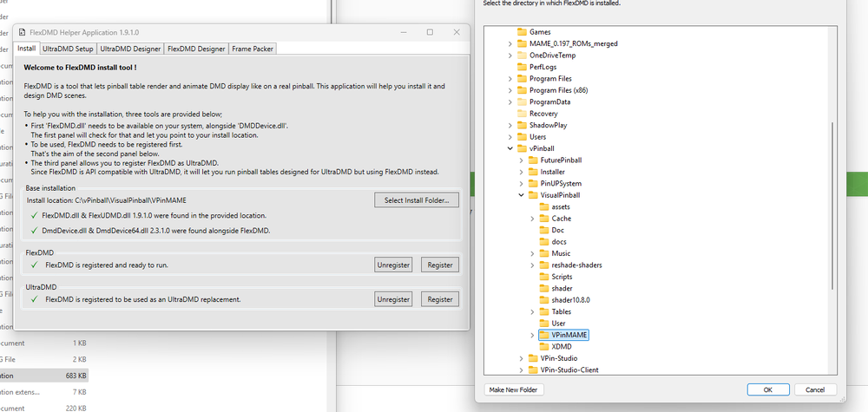
Task: Select the FuturePinball folder icon
Action: click(x=533, y=160)
